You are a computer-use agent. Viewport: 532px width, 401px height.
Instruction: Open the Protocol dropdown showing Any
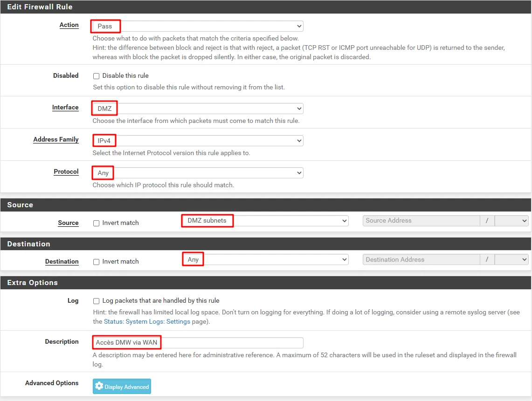click(198, 173)
